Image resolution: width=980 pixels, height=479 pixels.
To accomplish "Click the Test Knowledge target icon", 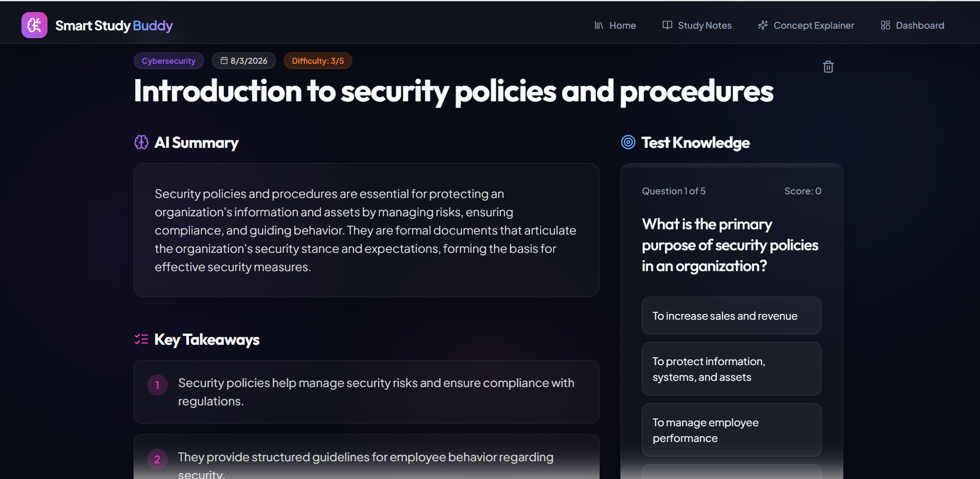I will tap(628, 142).
